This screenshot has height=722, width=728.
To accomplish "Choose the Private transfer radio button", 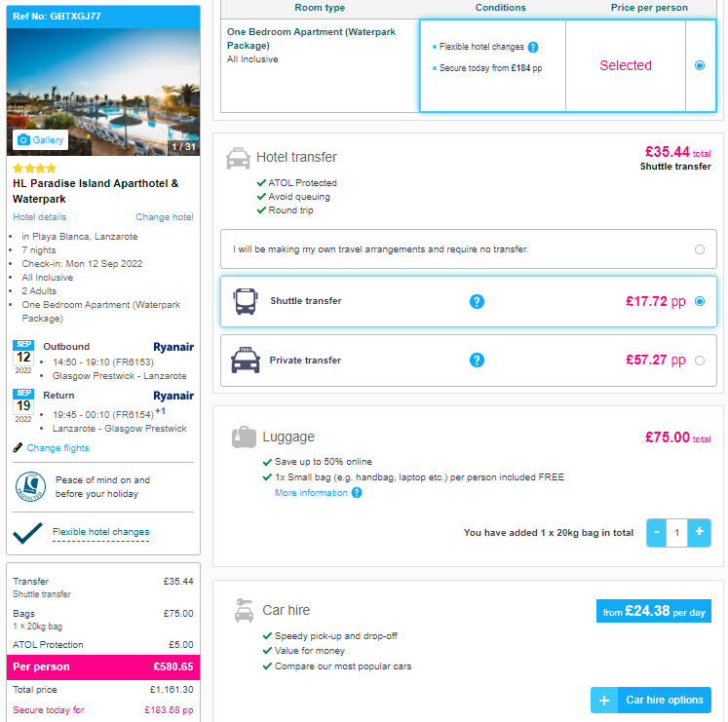I will (699, 361).
